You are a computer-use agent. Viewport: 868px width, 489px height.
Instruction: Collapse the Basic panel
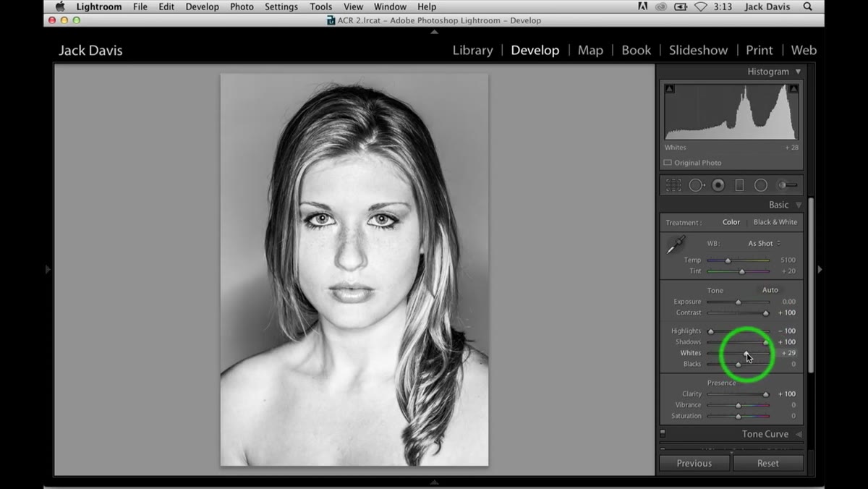[x=799, y=205]
